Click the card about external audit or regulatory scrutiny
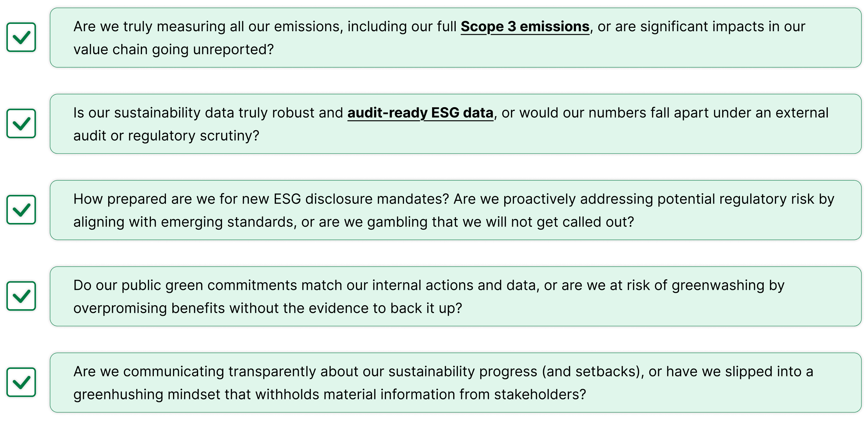 click(x=456, y=124)
